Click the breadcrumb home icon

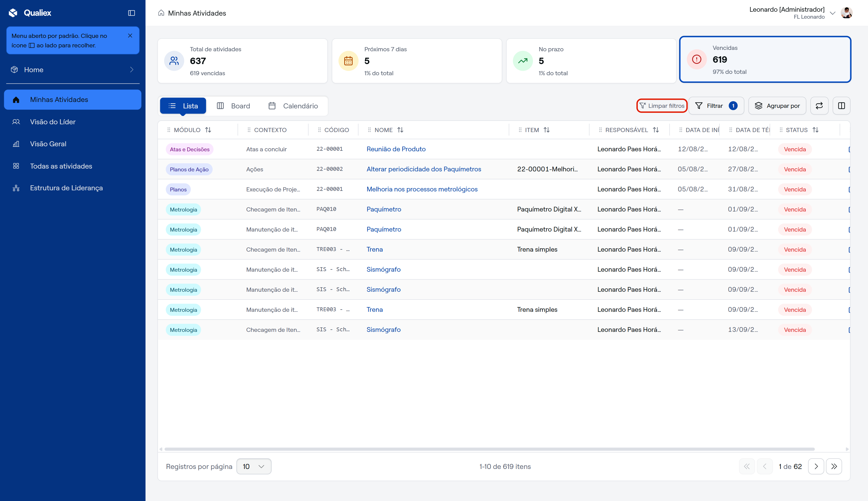click(161, 13)
